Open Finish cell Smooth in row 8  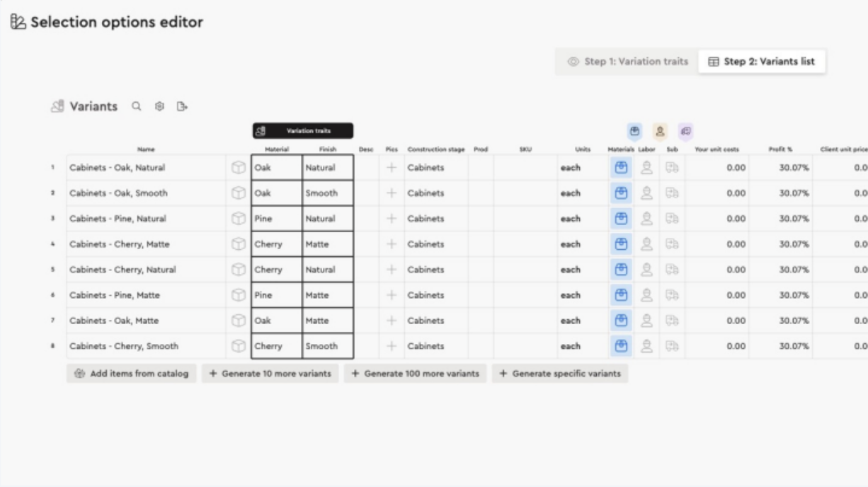(x=328, y=346)
